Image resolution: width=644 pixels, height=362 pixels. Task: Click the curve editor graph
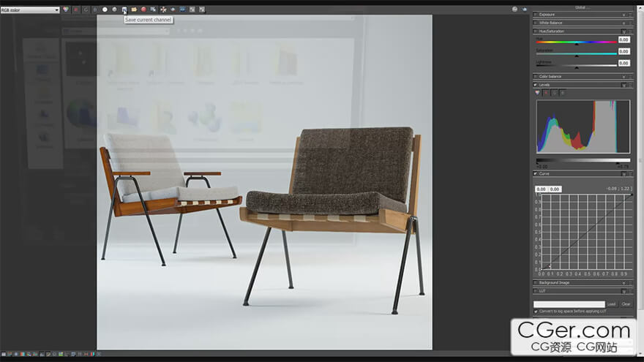coord(586,232)
